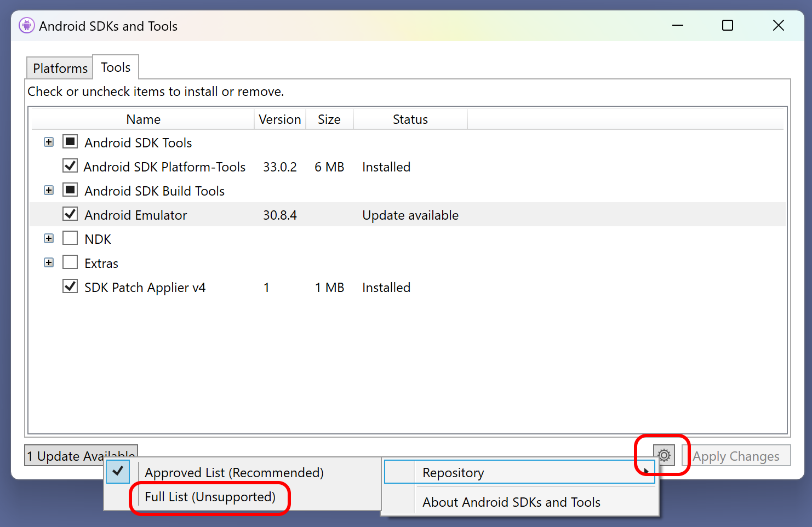Click the 1 MB size cell

[329, 288]
